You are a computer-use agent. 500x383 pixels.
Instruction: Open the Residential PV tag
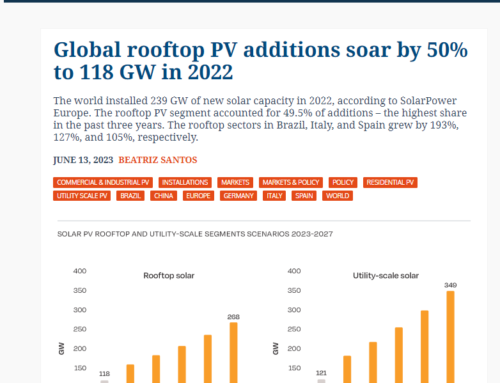pos(390,182)
